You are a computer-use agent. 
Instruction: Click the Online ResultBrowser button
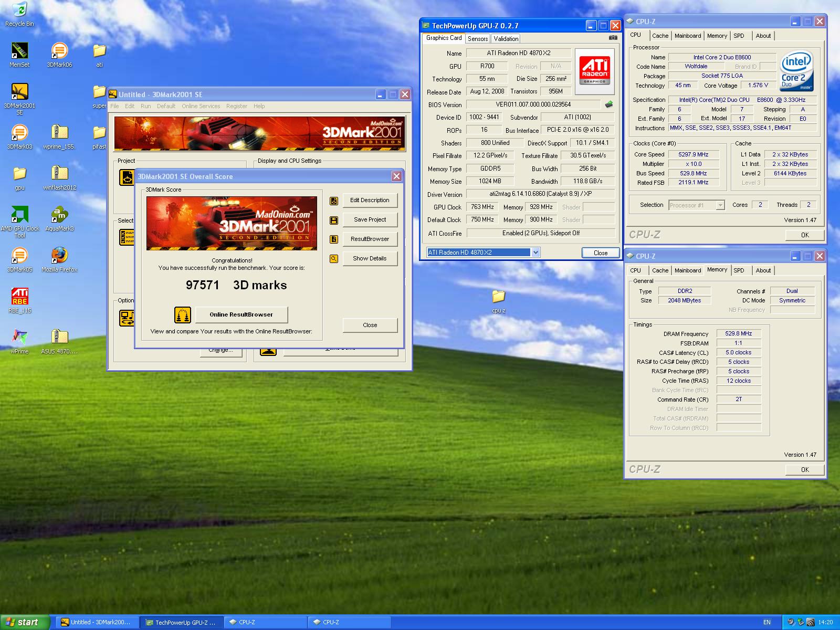241,315
